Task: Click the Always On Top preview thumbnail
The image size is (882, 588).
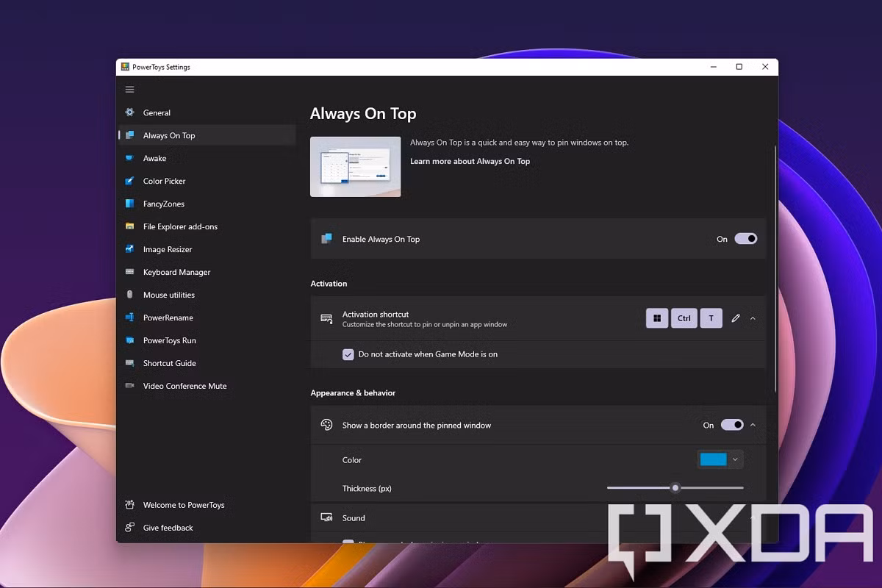Action: point(356,167)
